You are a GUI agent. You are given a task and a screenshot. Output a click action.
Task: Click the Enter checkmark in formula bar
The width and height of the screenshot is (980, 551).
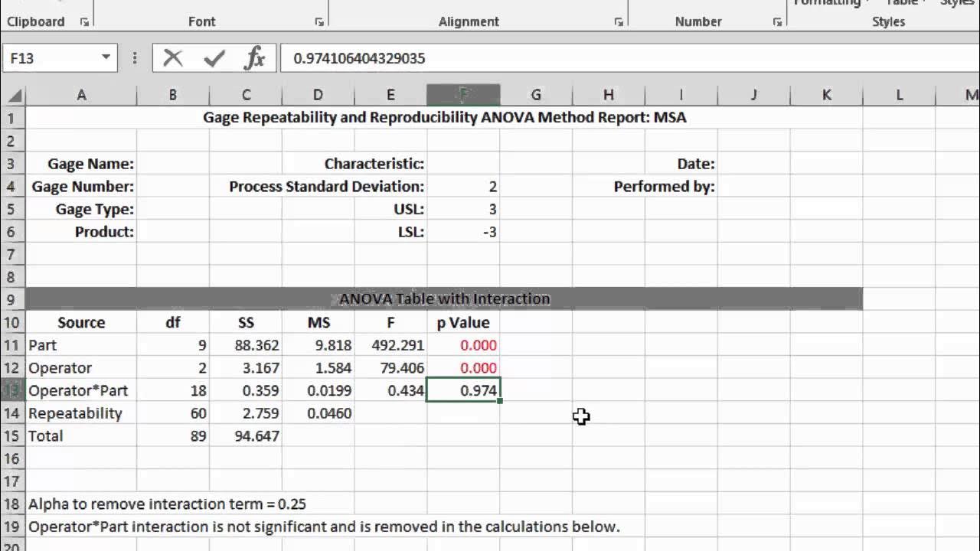(x=214, y=58)
